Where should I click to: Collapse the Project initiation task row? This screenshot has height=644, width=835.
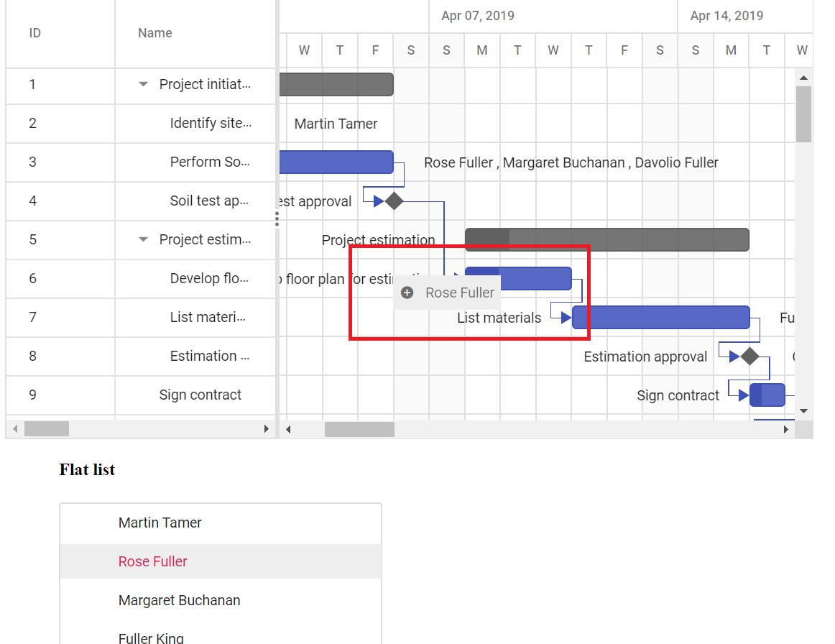click(143, 84)
